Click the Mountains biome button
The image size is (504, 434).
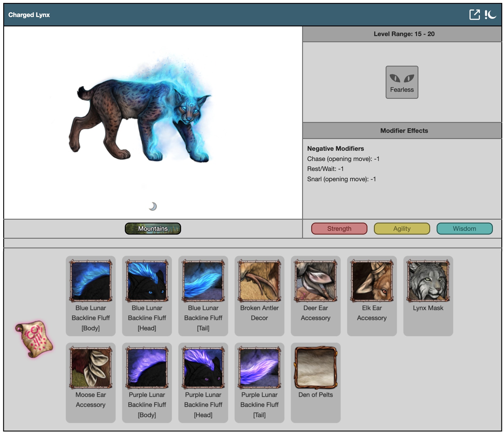[153, 229]
